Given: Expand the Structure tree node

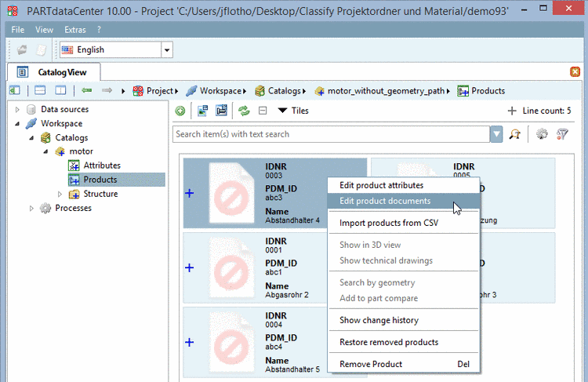Looking at the screenshot, I should pyautogui.click(x=60, y=195).
